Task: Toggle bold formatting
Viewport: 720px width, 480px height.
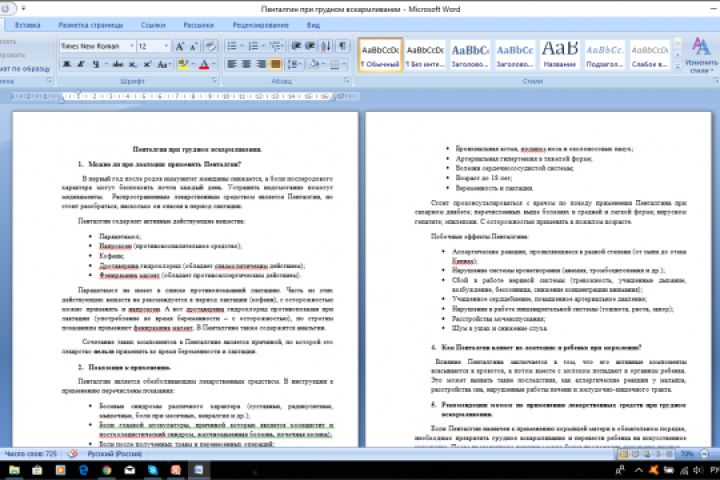Action: point(67,64)
